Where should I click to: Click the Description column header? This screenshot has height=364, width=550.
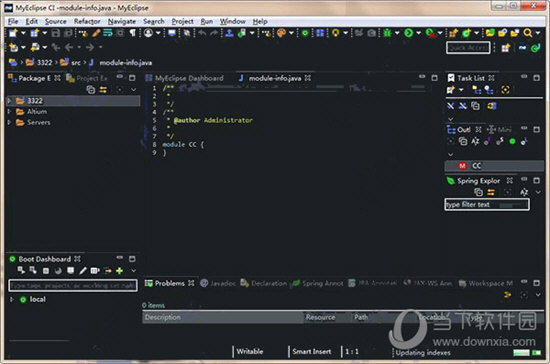pyautogui.click(x=223, y=317)
